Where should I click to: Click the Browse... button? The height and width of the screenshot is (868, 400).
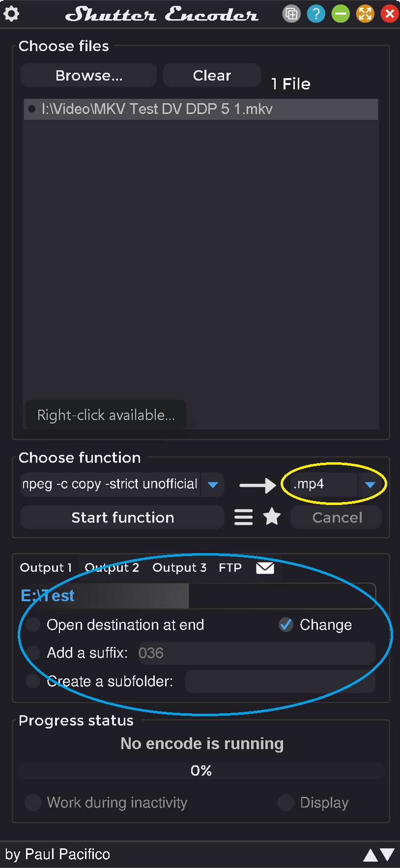pyautogui.click(x=89, y=75)
